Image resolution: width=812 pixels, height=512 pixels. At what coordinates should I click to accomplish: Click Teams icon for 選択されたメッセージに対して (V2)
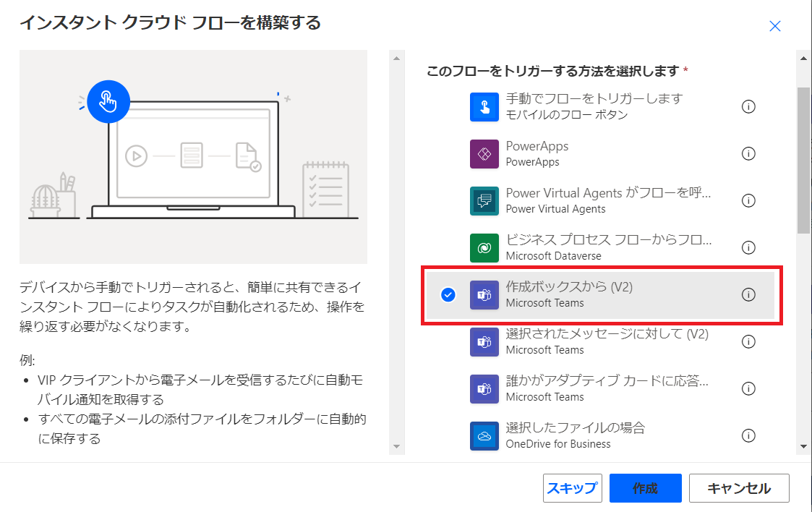pos(484,342)
